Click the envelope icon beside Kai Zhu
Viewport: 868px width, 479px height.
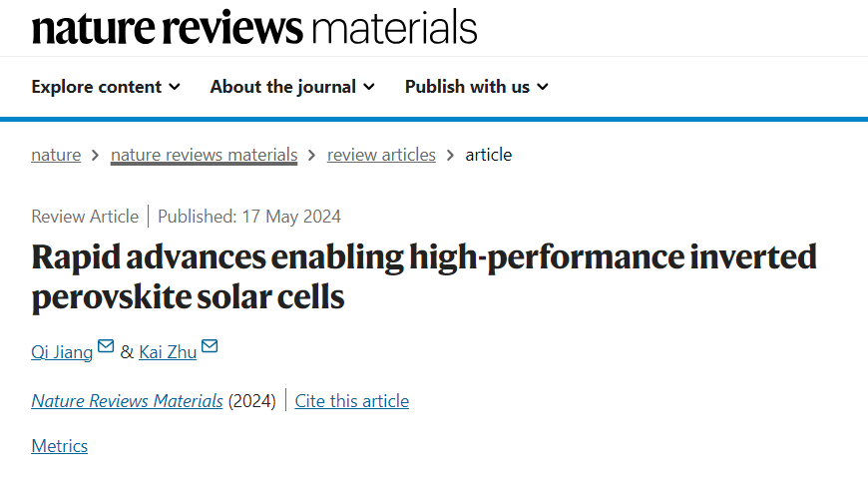pyautogui.click(x=210, y=347)
